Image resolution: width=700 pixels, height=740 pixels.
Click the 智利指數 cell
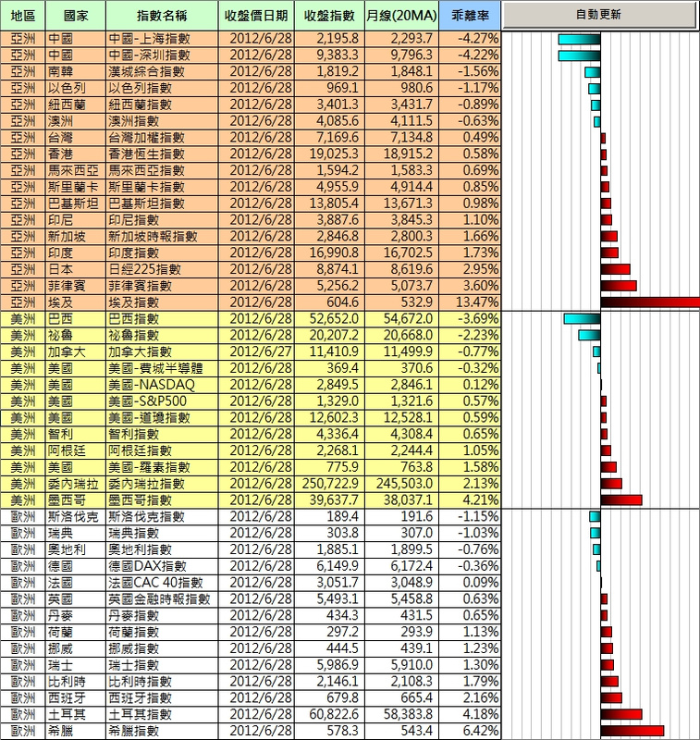tap(162, 434)
